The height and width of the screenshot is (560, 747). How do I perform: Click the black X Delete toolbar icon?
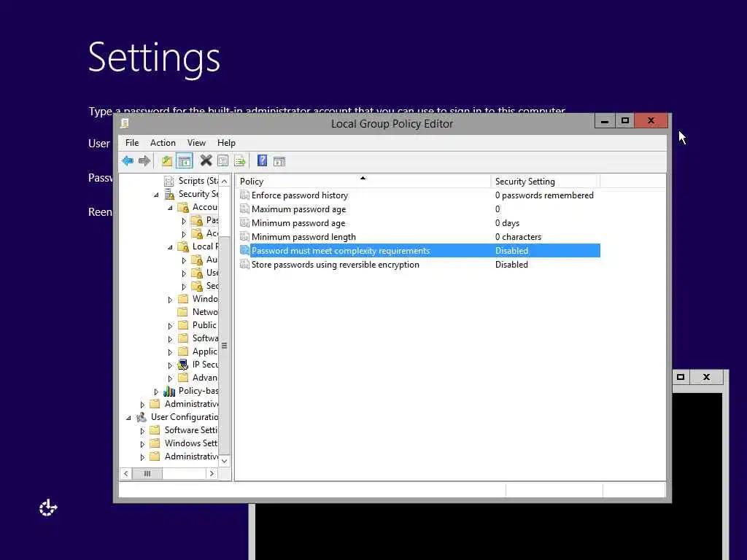(206, 161)
